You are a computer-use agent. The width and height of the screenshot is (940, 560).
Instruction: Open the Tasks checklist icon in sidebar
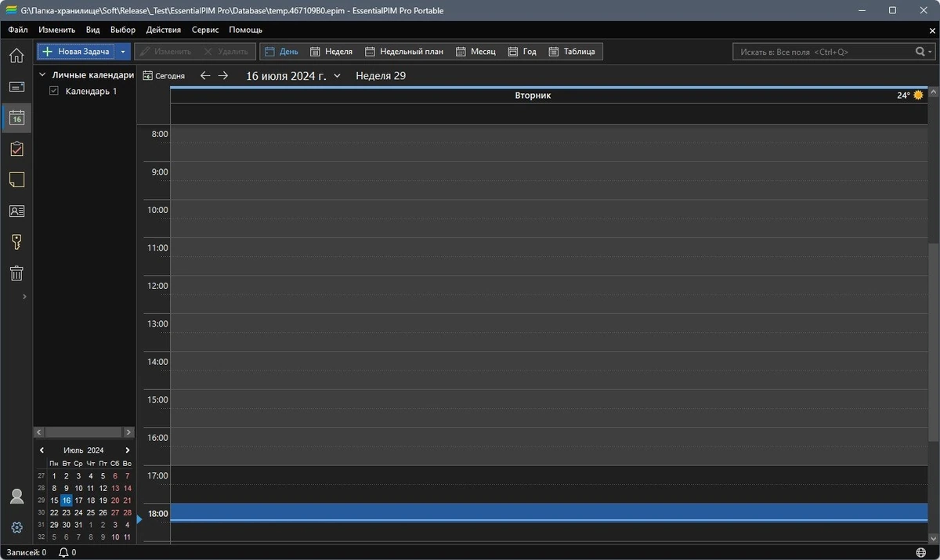tap(16, 149)
